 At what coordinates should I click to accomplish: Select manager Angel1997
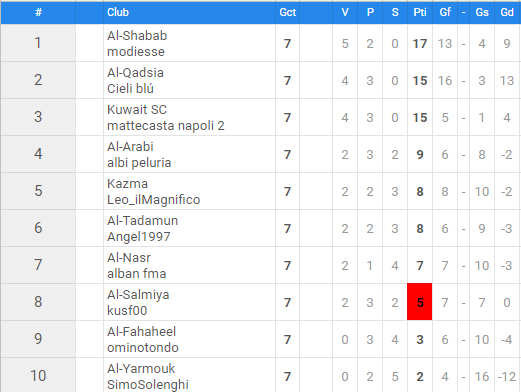[139, 237]
